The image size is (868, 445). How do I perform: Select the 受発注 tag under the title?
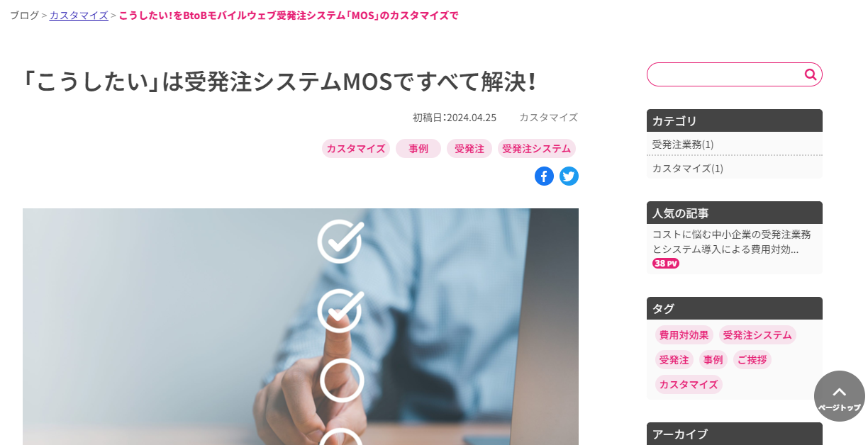[x=469, y=149]
